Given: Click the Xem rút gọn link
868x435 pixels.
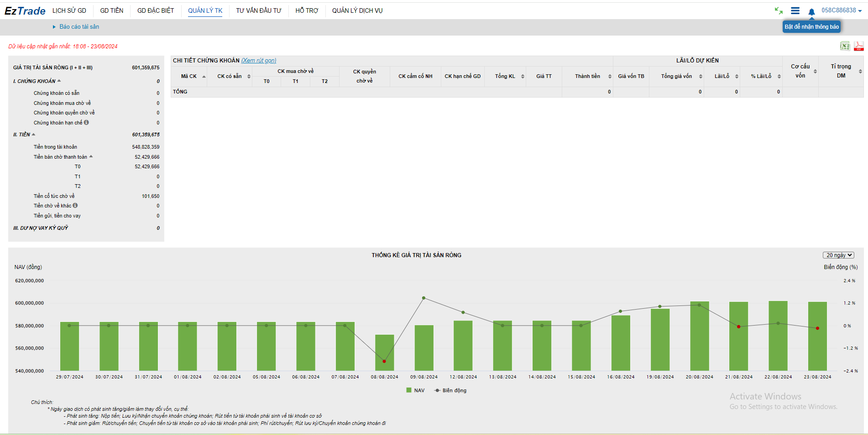Looking at the screenshot, I should [x=259, y=61].
